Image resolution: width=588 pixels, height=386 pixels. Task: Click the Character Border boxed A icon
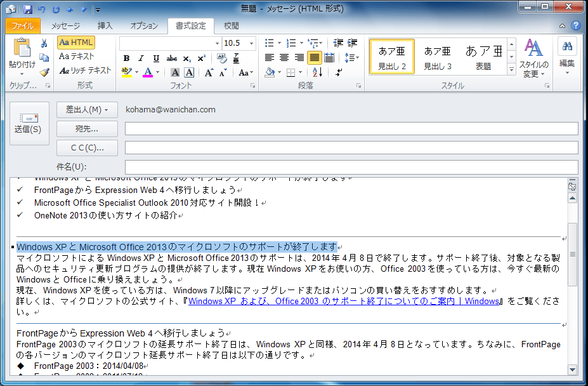point(190,72)
